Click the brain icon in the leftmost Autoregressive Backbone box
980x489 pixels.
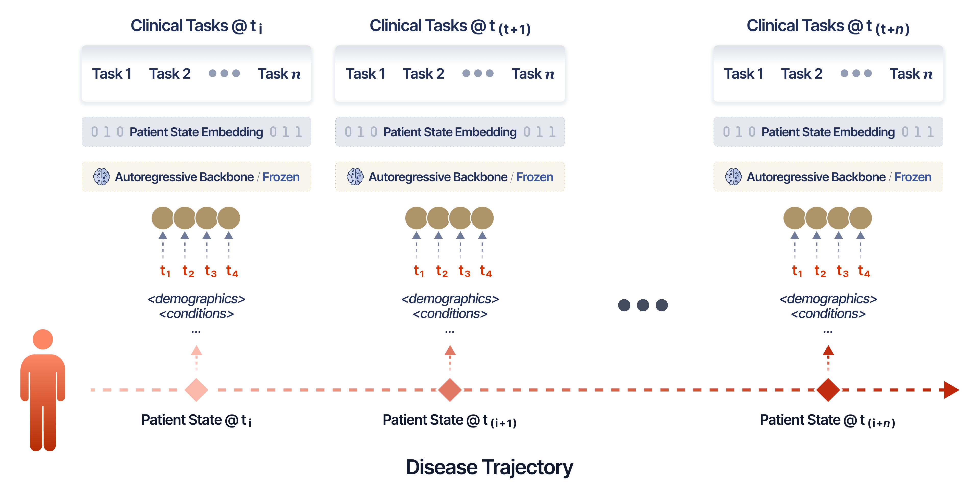[x=102, y=177]
